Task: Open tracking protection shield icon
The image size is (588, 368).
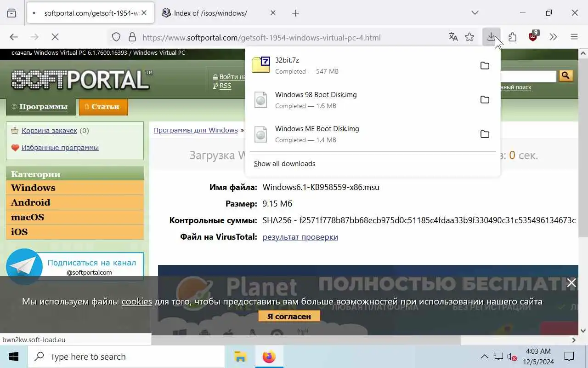Action: (x=116, y=37)
